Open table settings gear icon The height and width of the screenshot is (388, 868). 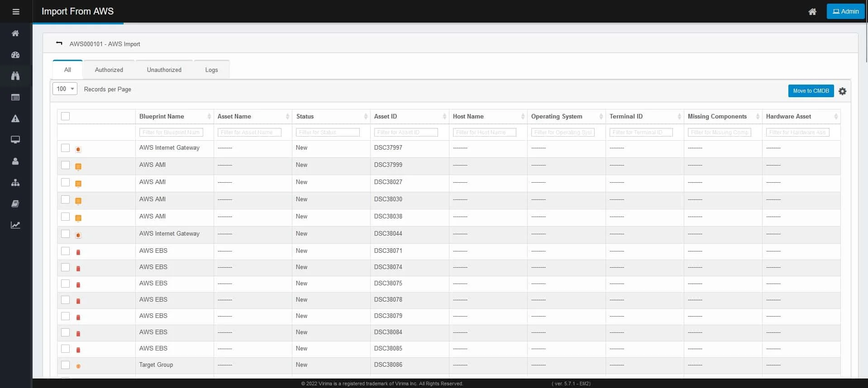coord(842,91)
